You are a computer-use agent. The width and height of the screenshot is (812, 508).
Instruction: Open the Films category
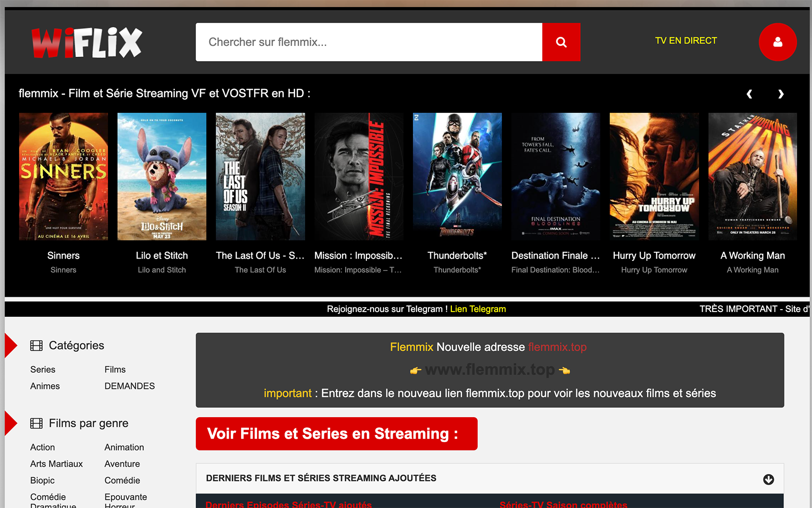115,369
